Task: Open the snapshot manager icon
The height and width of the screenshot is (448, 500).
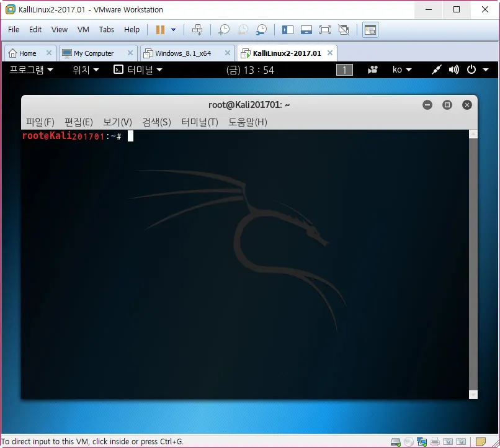Action: [262, 30]
